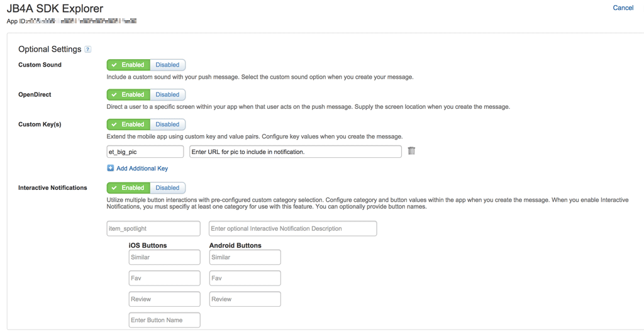The width and height of the screenshot is (644, 332).
Task: Click the Add Additional Key link
Action: [142, 169]
